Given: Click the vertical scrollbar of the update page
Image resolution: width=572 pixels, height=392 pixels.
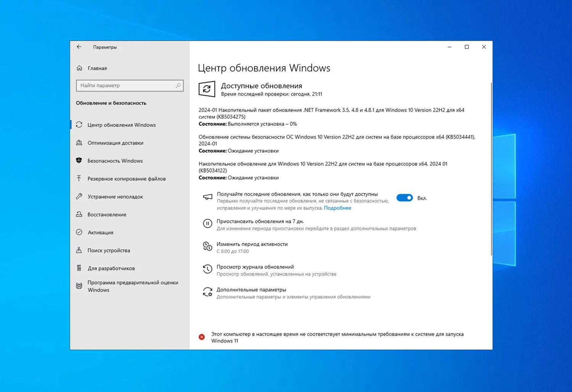Looking at the screenshot, I should [491, 169].
